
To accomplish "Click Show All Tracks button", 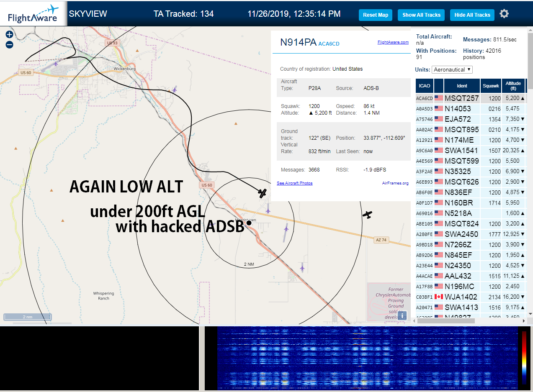I will [421, 15].
